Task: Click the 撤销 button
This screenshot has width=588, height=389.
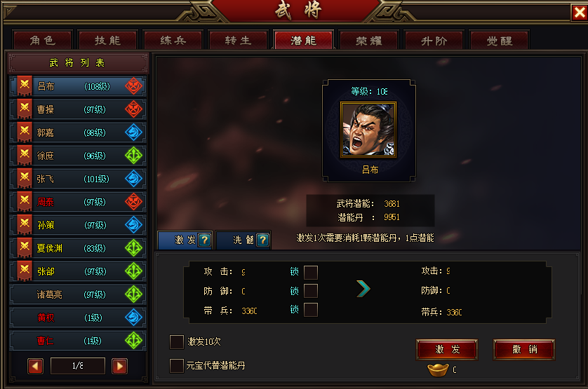Action: click(x=524, y=350)
